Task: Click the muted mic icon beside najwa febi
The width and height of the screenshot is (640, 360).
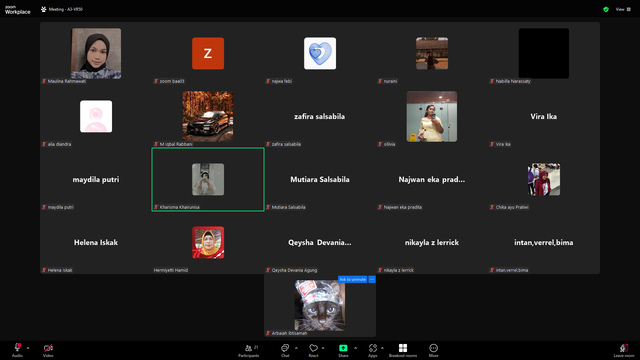Action: (x=268, y=81)
